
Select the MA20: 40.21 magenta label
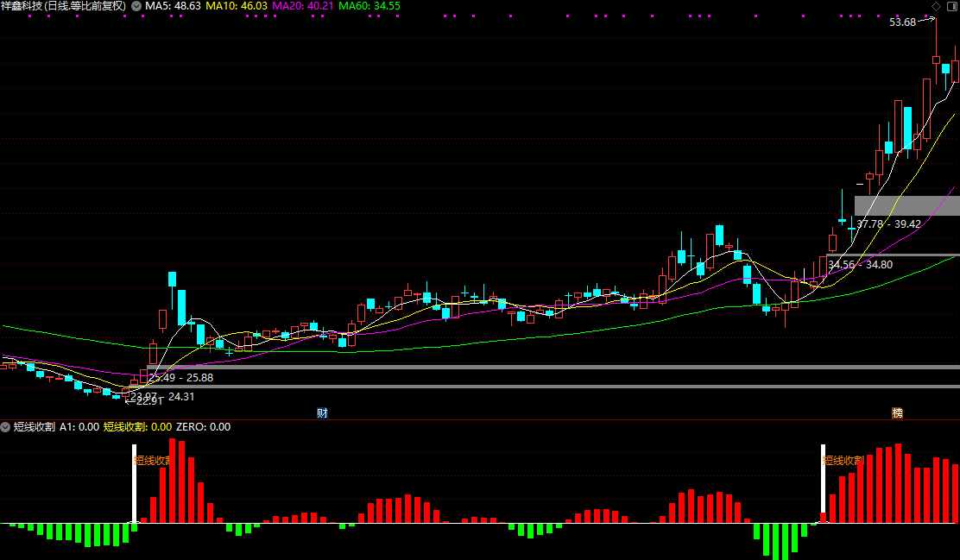pyautogui.click(x=302, y=6)
